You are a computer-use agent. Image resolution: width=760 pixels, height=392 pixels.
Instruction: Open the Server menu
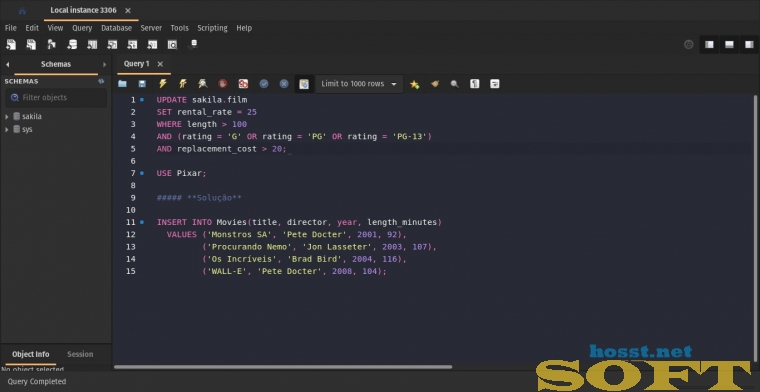pyautogui.click(x=151, y=28)
